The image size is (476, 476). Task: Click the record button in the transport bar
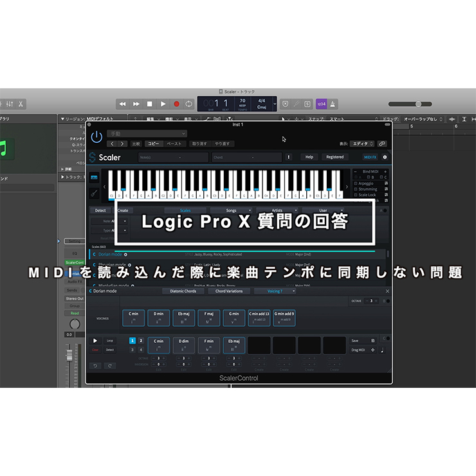[x=176, y=104]
